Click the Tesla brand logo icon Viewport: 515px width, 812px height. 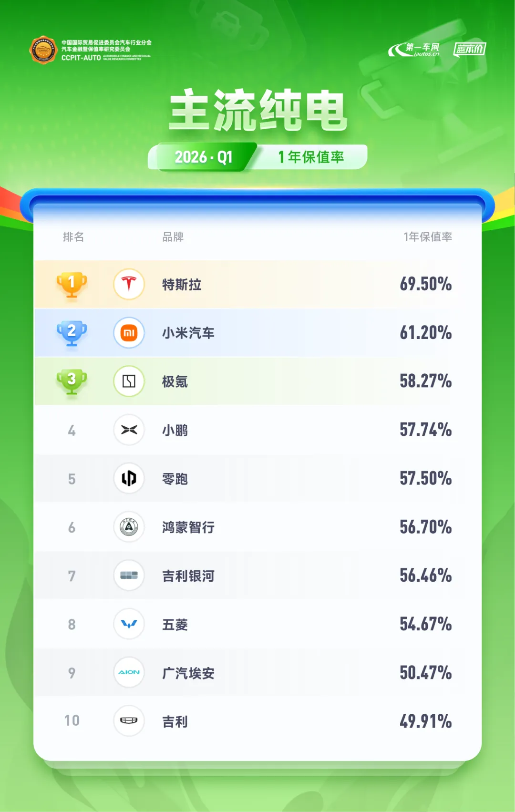point(129,284)
